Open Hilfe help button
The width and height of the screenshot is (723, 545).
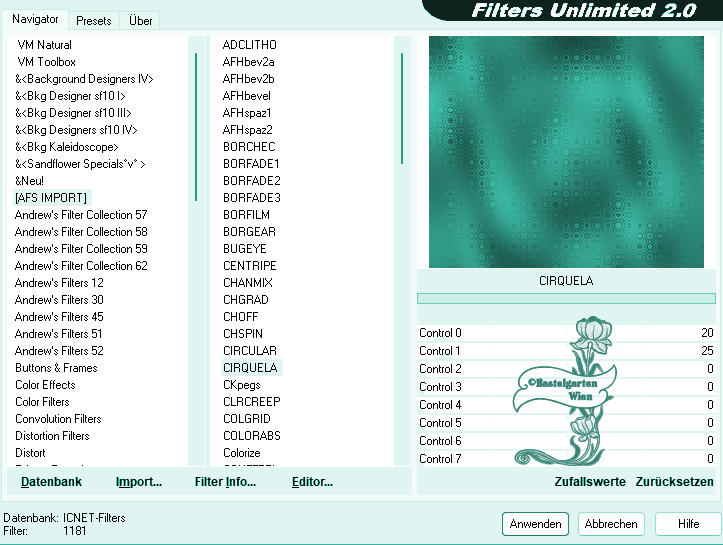(688, 524)
